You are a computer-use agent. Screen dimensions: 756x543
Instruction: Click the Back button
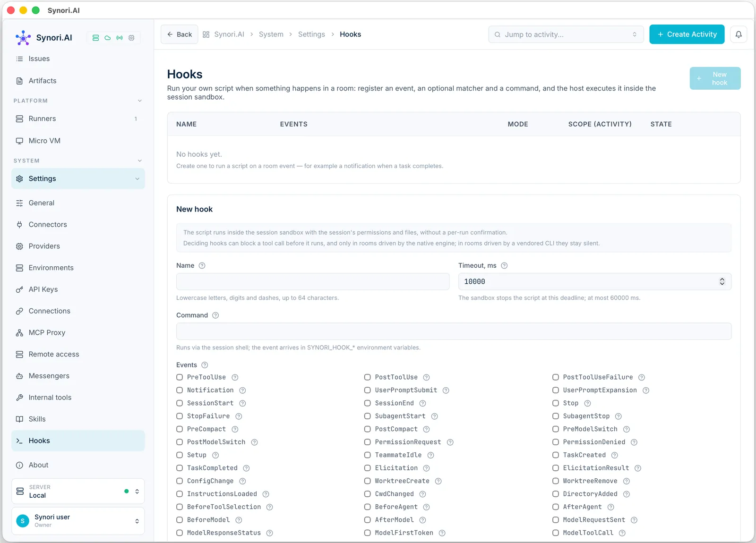(179, 34)
